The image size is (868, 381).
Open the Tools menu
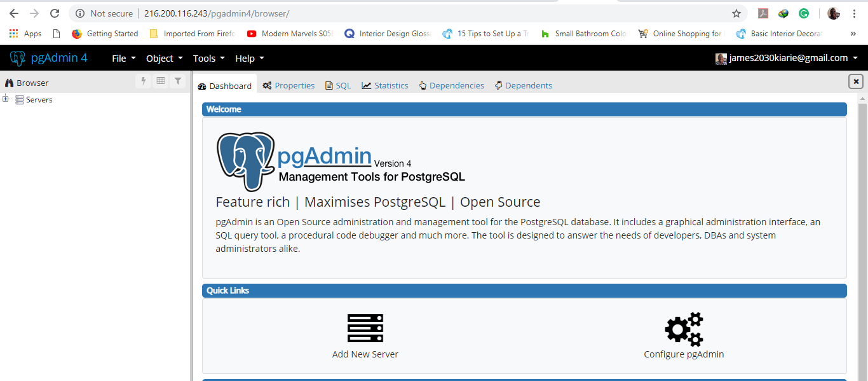[208, 59]
